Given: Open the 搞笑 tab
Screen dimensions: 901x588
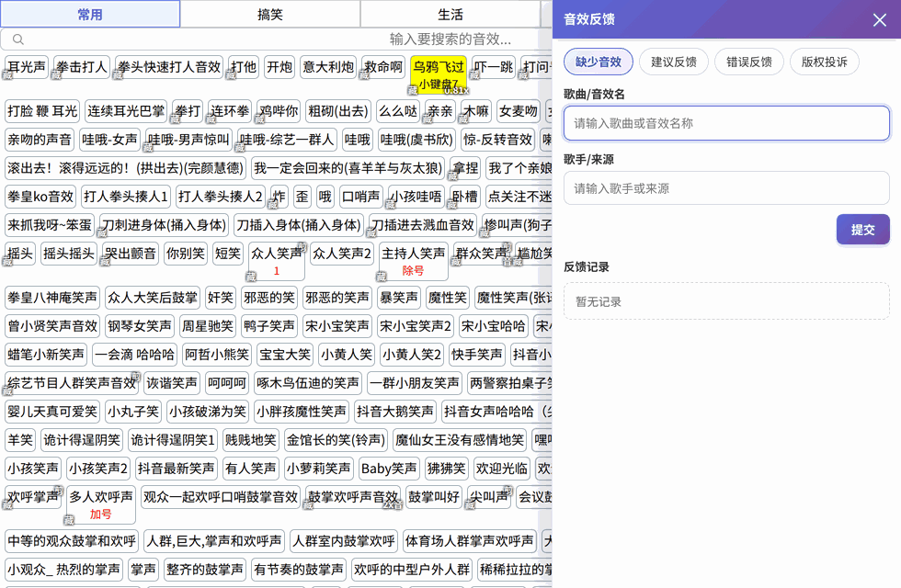Looking at the screenshot, I should coord(270,15).
